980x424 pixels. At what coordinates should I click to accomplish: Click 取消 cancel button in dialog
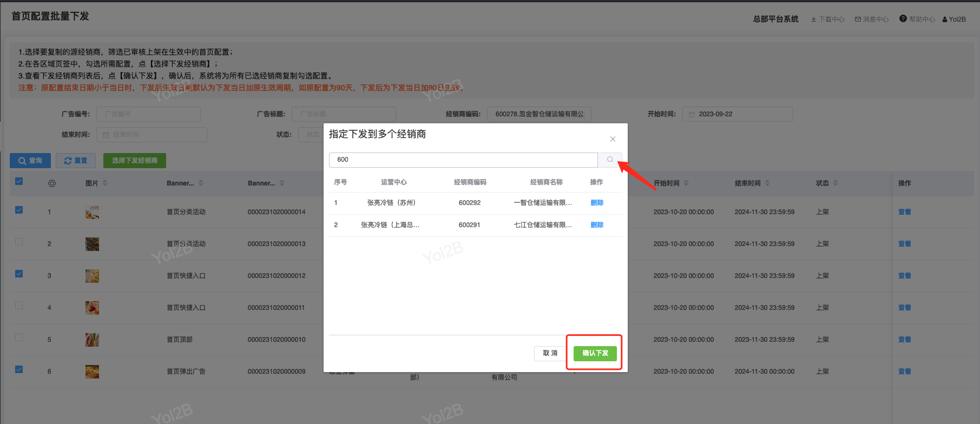[550, 353]
